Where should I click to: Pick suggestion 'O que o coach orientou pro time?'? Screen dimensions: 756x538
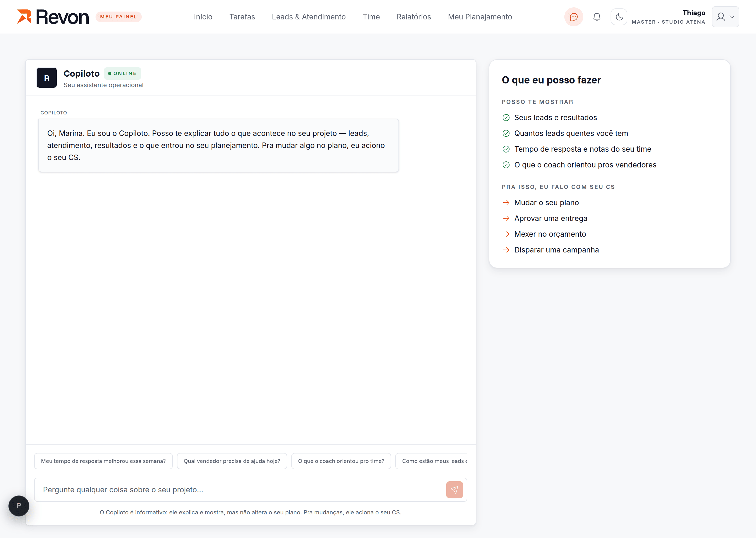pos(341,461)
